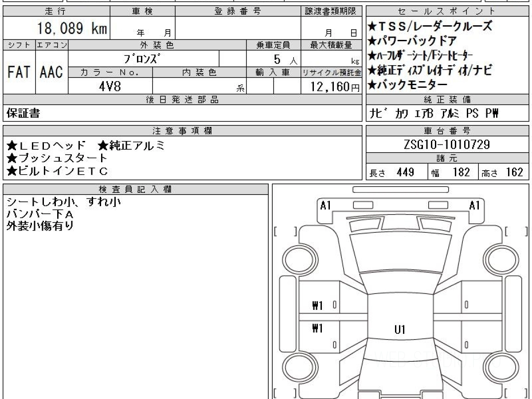Select the 純正ディスプレイオーディオ/ナビ line
The image size is (532, 399).
[x=430, y=70]
